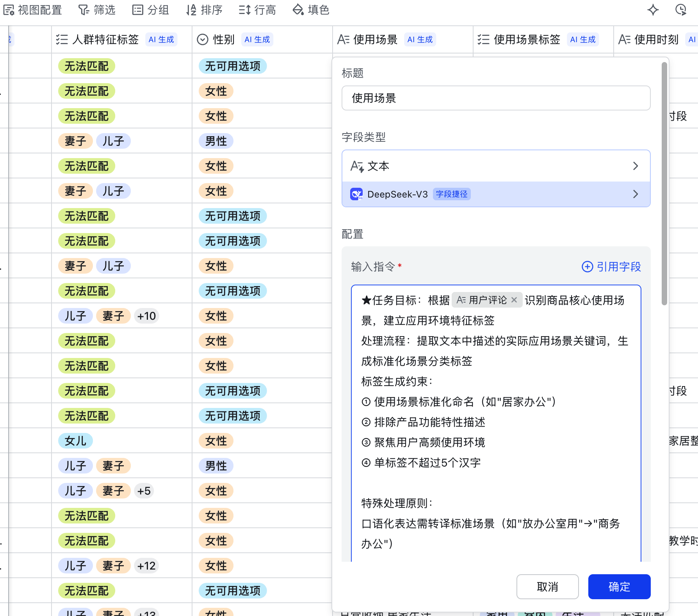Click inside the 输入指令 prompt text area
The width and height of the screenshot is (698, 616).
(496, 424)
